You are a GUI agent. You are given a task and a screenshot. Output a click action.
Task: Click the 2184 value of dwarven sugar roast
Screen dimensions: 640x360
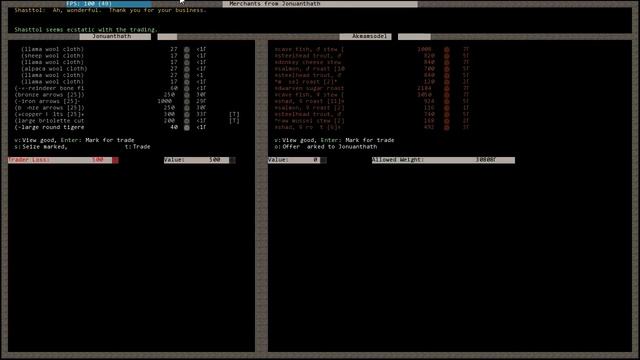click(x=424, y=89)
